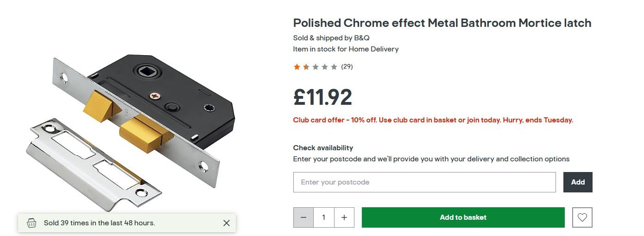Focus the Enter your postcode field
644x236 pixels.
coord(424,182)
